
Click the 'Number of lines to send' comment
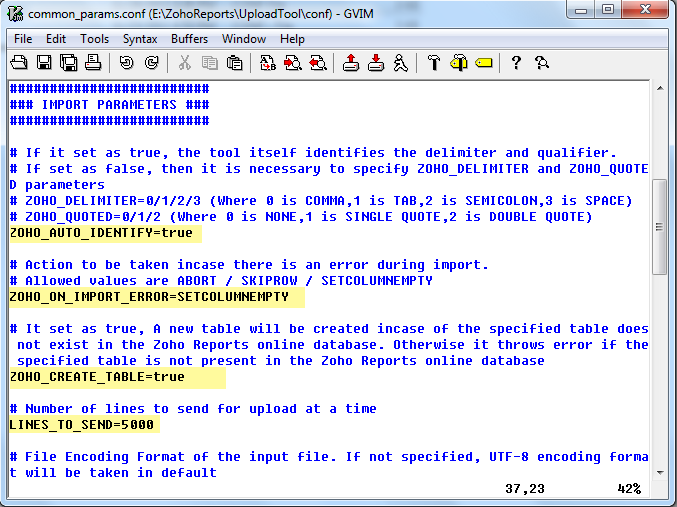click(x=193, y=409)
